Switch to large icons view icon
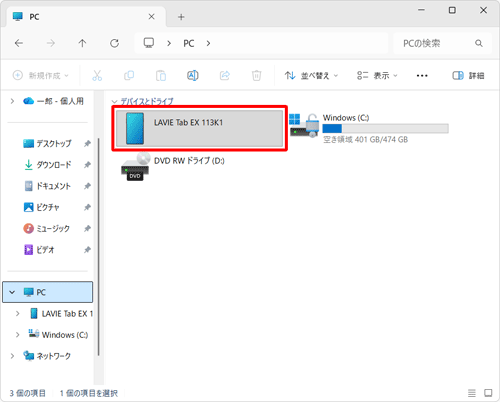The image size is (500, 402). [x=488, y=393]
